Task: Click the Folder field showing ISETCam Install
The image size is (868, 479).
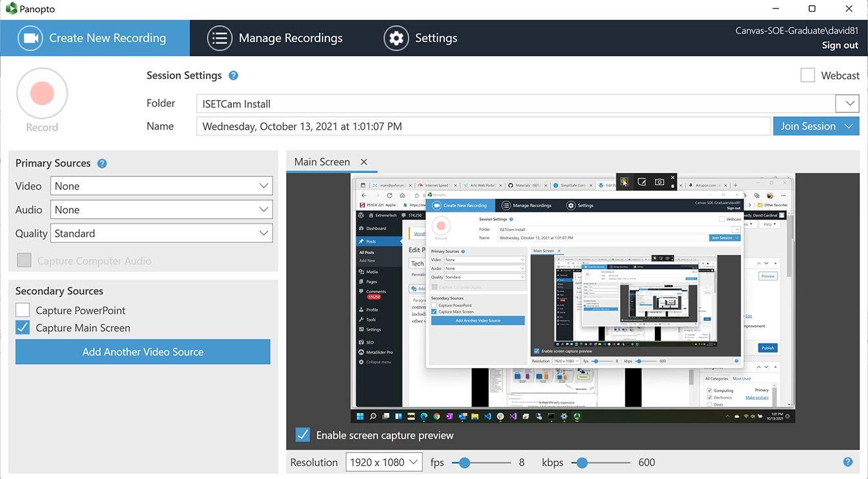Action: click(x=516, y=103)
